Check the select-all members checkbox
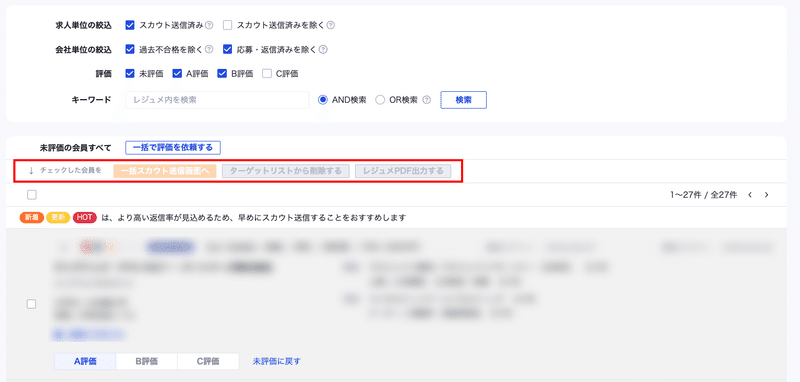 (32, 194)
